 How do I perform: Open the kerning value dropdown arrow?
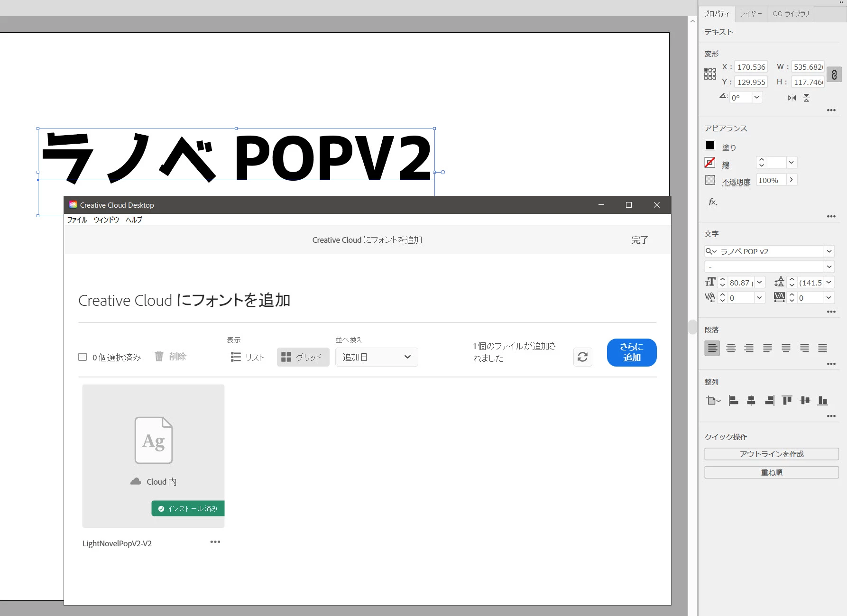[x=760, y=297]
